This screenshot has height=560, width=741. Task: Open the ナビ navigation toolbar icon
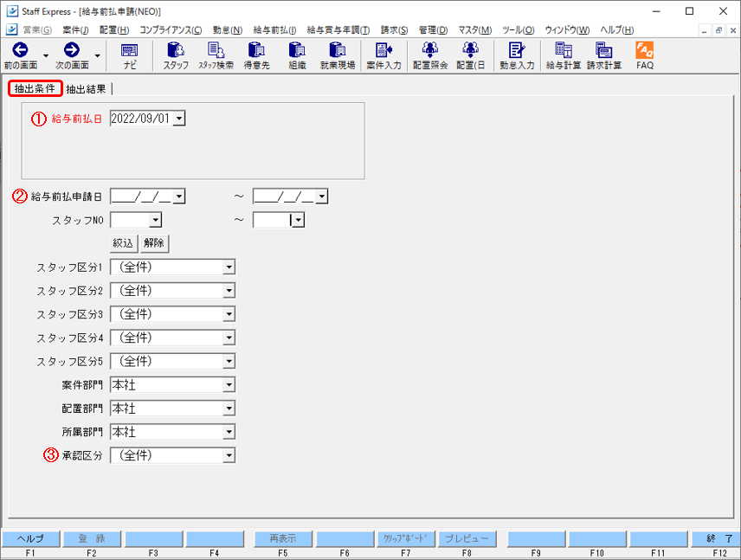(130, 55)
